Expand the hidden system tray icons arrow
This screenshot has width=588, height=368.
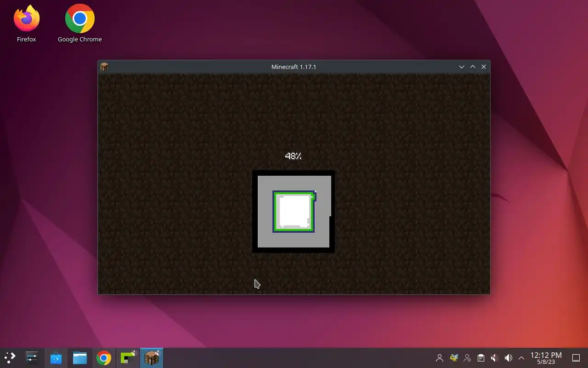[x=521, y=358]
